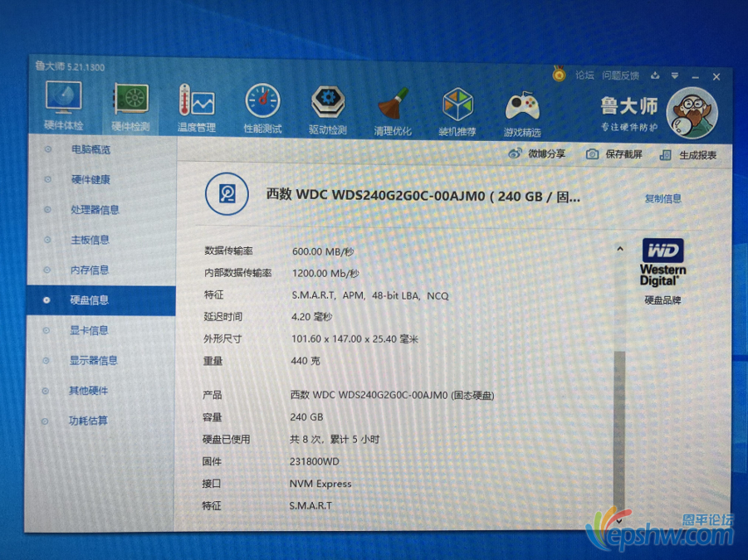Open 显卡信息 in sidebar

point(89,330)
